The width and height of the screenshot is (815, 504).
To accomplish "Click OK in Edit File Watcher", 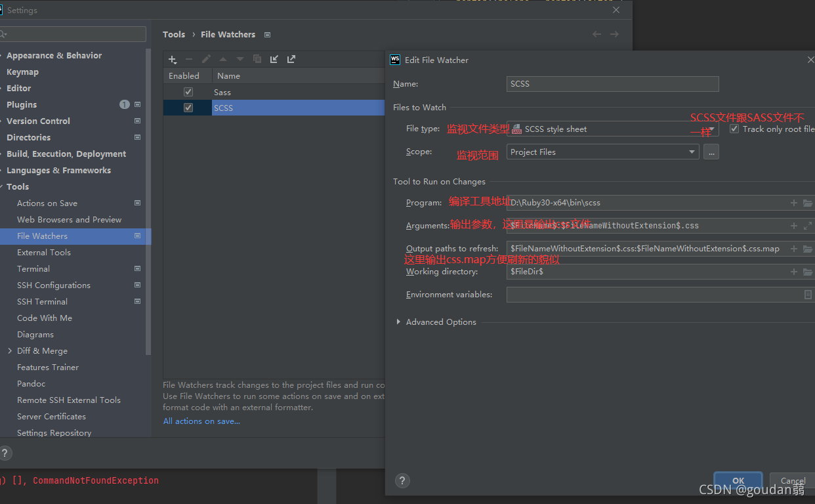I will [x=738, y=480].
